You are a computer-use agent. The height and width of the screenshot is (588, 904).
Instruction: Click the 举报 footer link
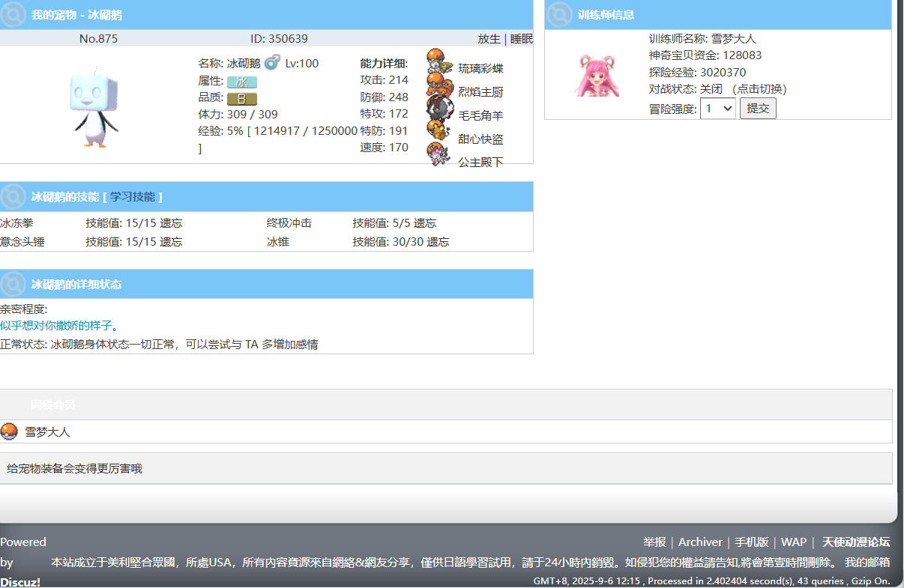coord(654,542)
